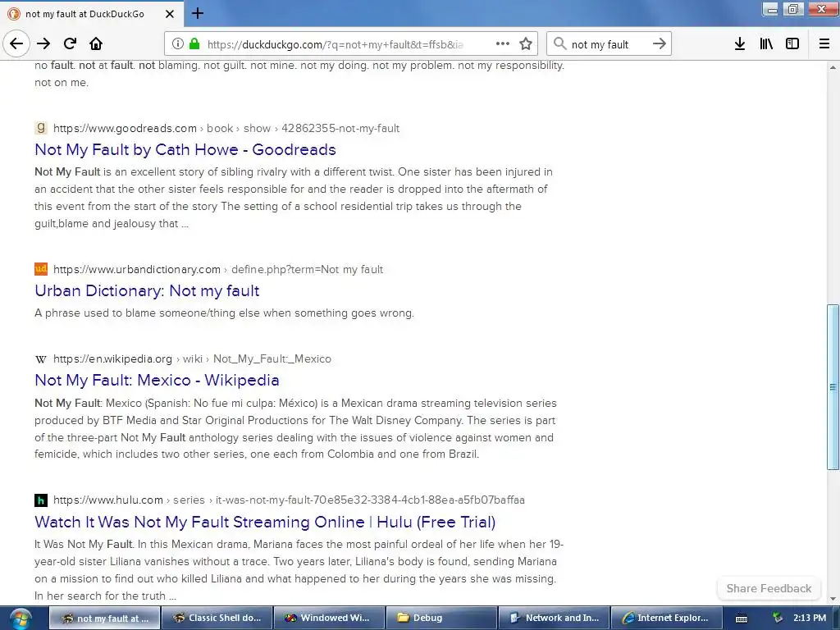Image resolution: width=840 pixels, height=630 pixels.
Task: Click the urbandictionary.com result URL
Action: (218, 269)
